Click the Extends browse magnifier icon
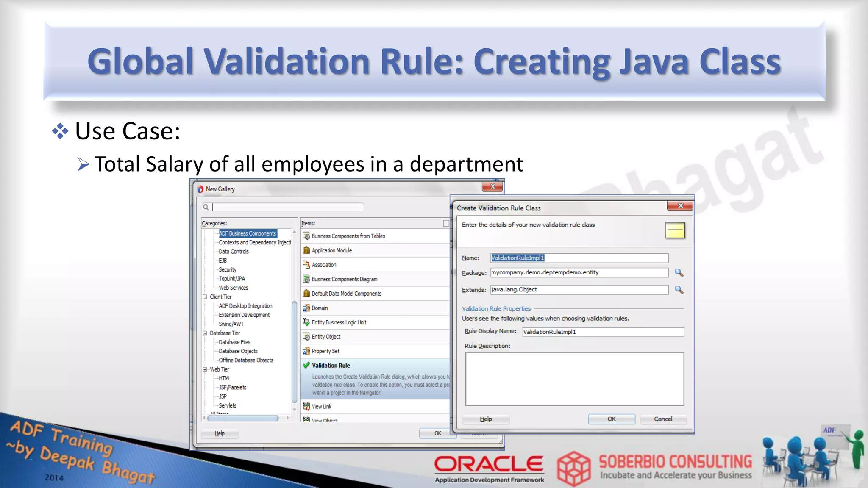Viewport: 868px width, 488px height. [x=679, y=290]
